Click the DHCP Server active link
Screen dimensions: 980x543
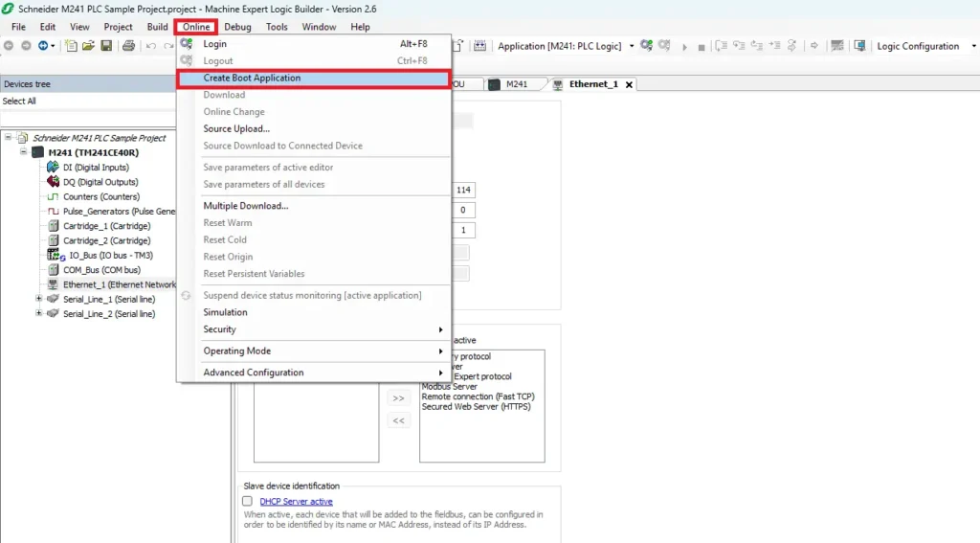297,501
